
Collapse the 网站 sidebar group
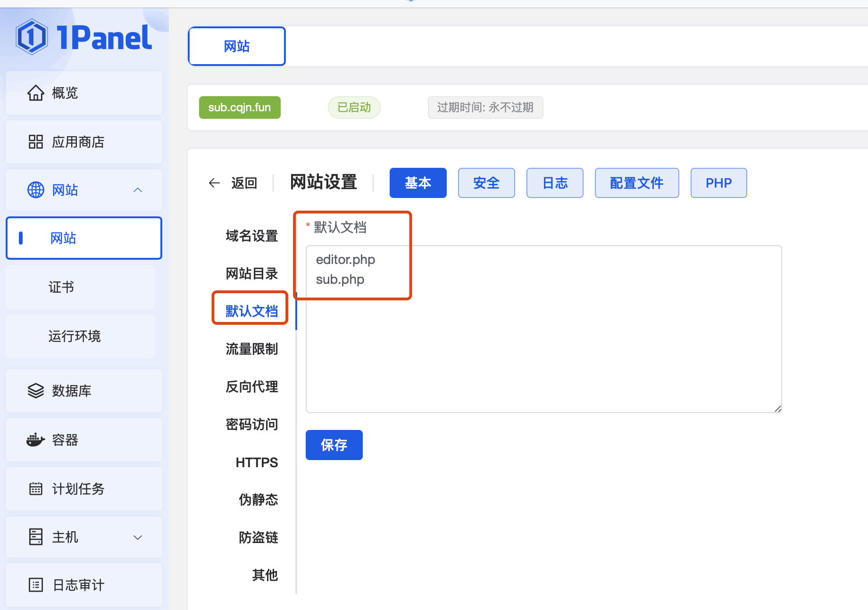coord(137,190)
